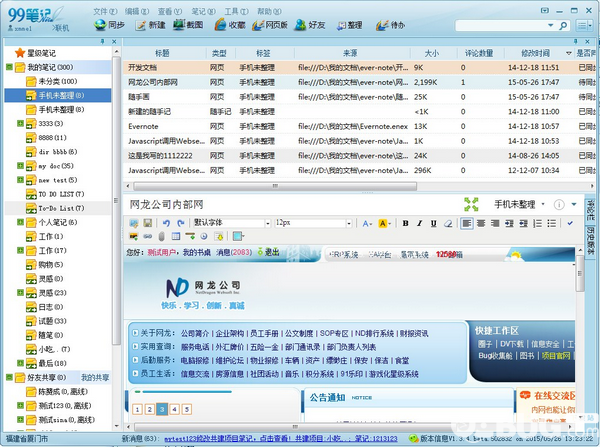
Task: Toggle the pin on the notebook tree panel
Action: (x=103, y=41)
